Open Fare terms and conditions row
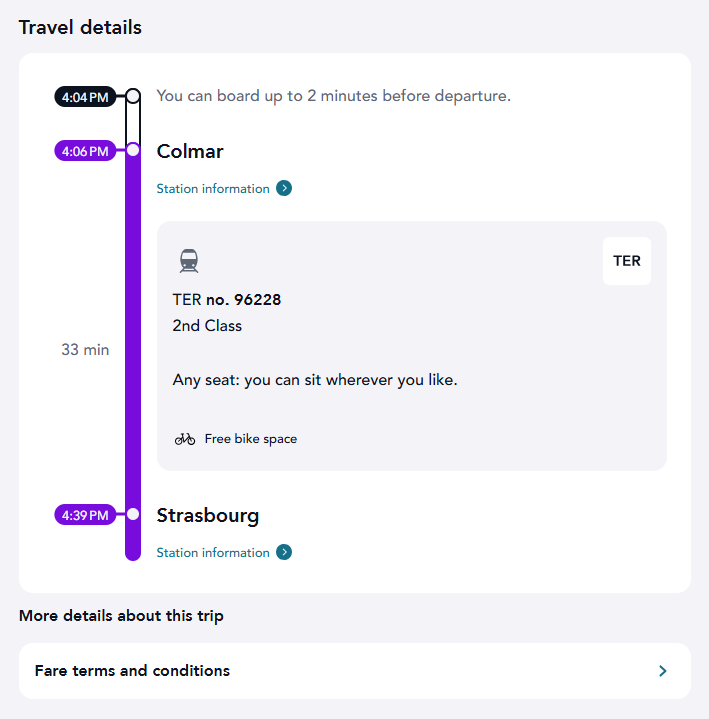Viewport: 709px width, 719px height. point(354,671)
